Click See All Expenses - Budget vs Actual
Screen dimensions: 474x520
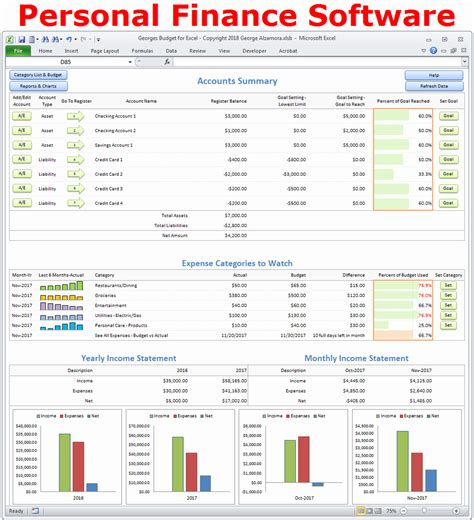[x=131, y=335]
